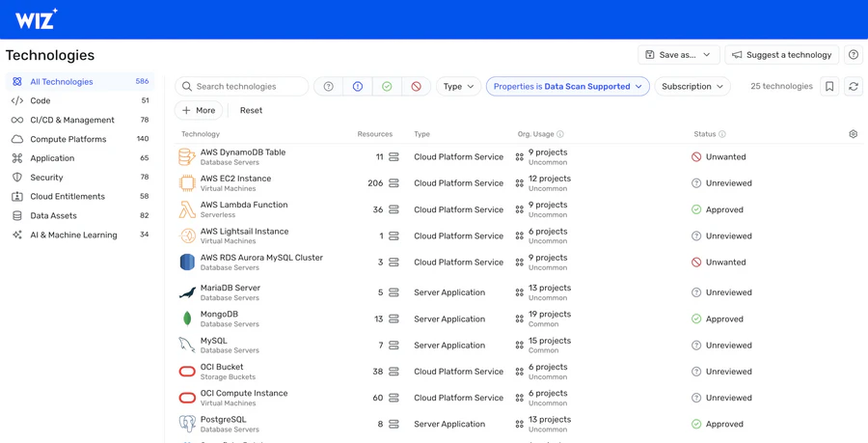Click the MariaDB seal icon
Image resolution: width=868 pixels, height=443 pixels.
[187, 292]
